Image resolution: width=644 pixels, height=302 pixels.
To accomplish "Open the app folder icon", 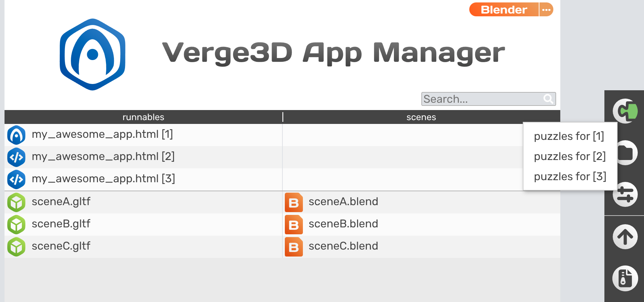I will [x=627, y=153].
